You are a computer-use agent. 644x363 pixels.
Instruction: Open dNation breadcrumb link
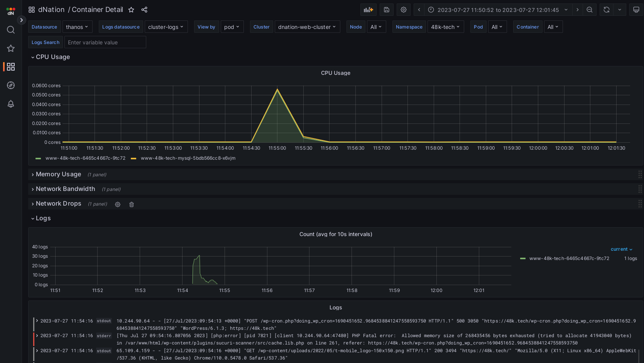pyautogui.click(x=51, y=10)
